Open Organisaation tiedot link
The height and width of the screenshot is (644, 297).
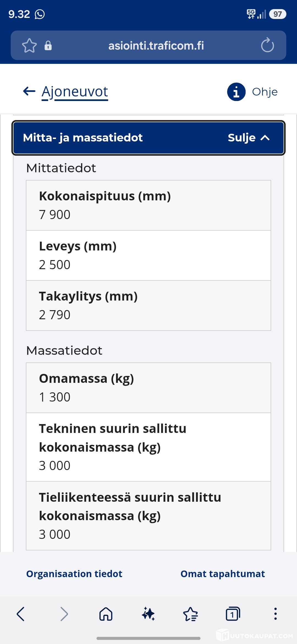(74, 574)
